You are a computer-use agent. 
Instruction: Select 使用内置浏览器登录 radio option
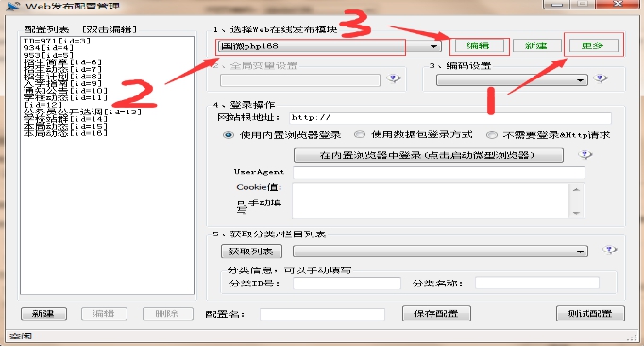tap(229, 135)
